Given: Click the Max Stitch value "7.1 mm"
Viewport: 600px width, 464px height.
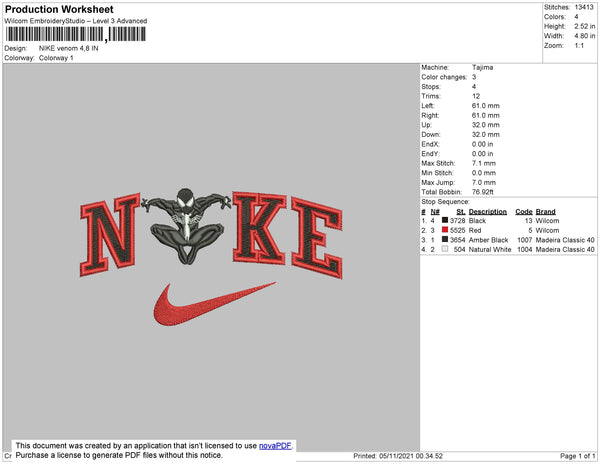Looking at the screenshot, I should (484, 163).
